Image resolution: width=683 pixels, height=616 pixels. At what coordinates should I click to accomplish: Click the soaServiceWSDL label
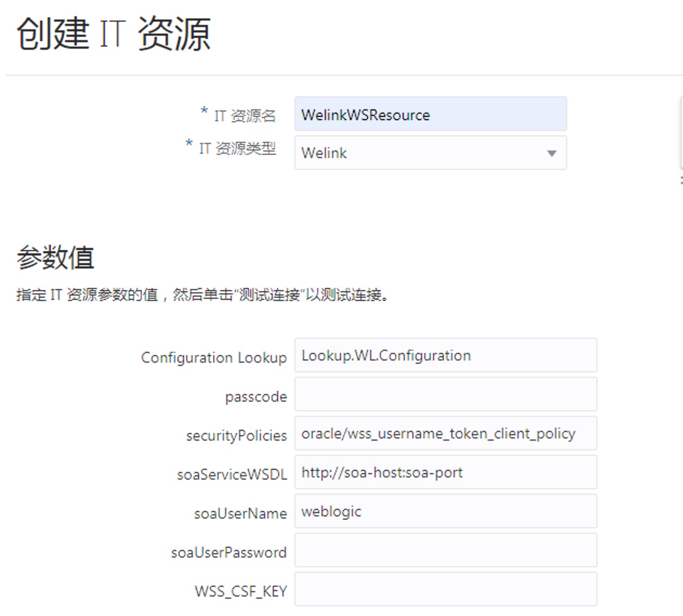pos(232,475)
